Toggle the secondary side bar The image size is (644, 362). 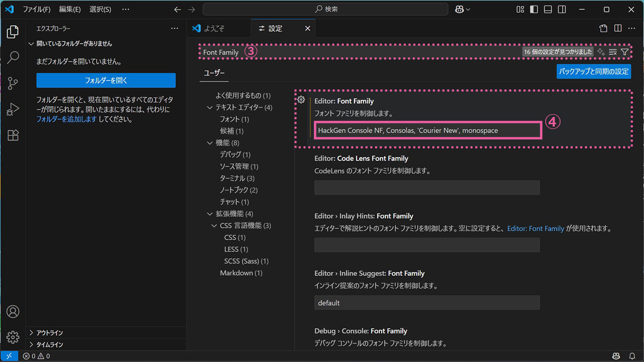pos(562,10)
